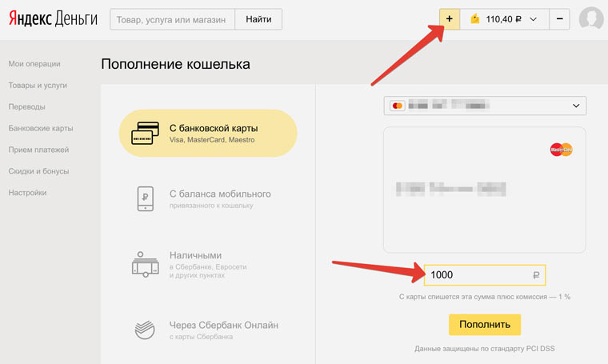Click the yellow wallet icon beside balance
Viewport: 608px width, 364px height.
pyautogui.click(x=474, y=18)
